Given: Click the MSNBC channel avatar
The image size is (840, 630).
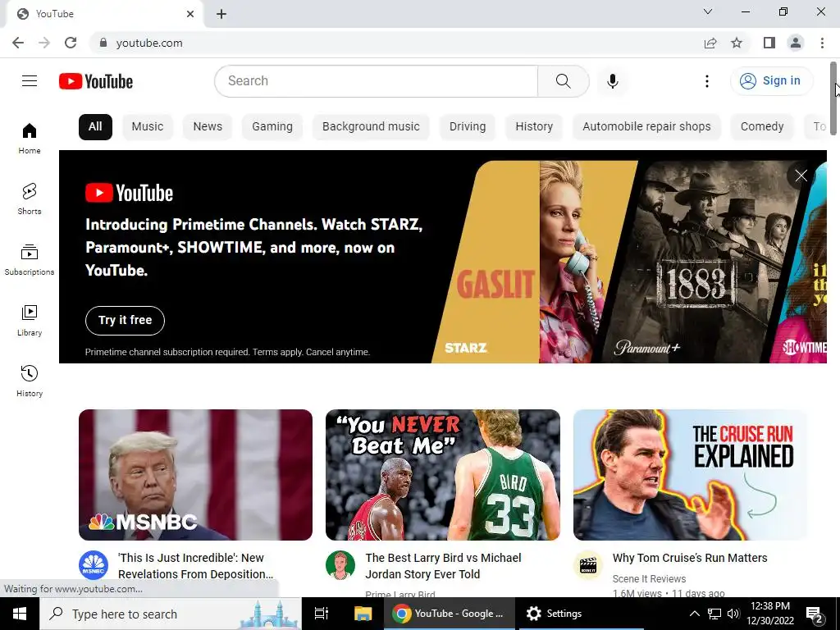Looking at the screenshot, I should click(x=94, y=565).
